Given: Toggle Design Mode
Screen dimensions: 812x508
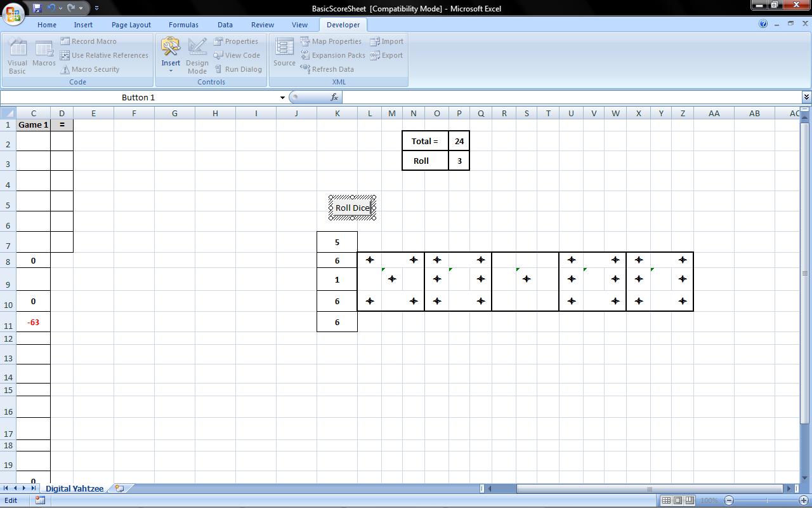Looking at the screenshot, I should point(197,56).
